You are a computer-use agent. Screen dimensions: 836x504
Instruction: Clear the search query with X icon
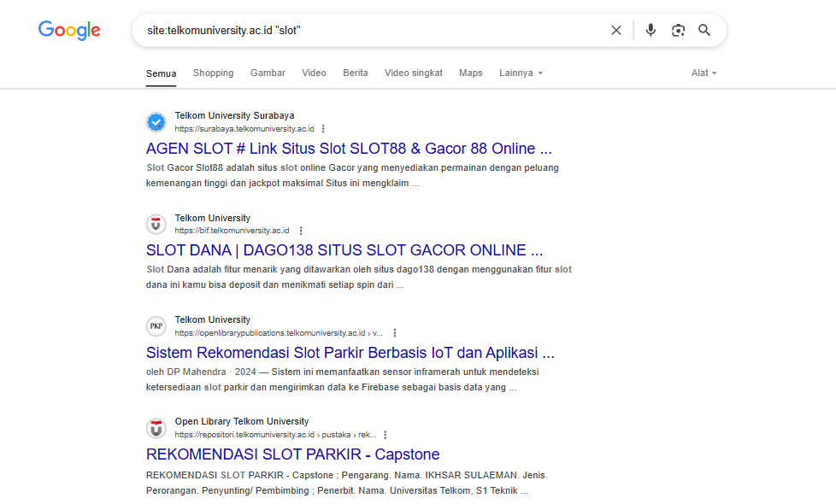(x=615, y=31)
